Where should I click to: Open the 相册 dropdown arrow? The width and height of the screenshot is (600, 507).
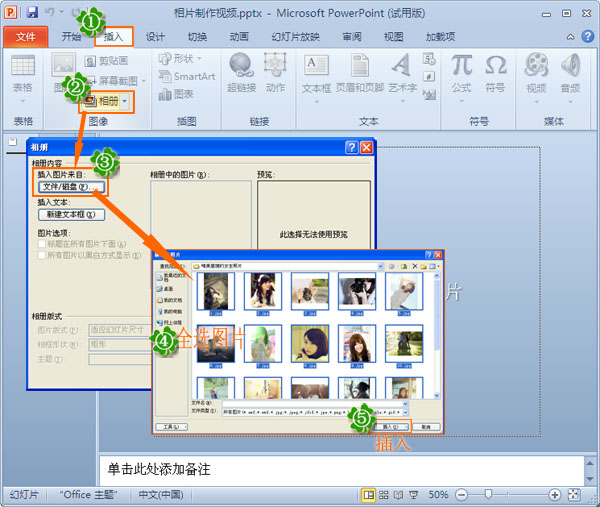tap(125, 101)
